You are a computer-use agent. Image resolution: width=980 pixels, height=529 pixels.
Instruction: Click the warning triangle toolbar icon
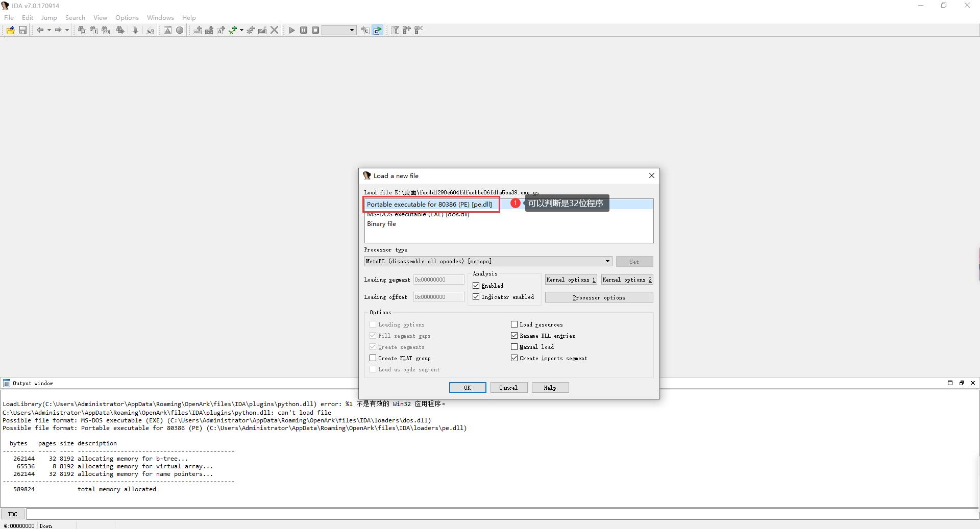click(167, 30)
